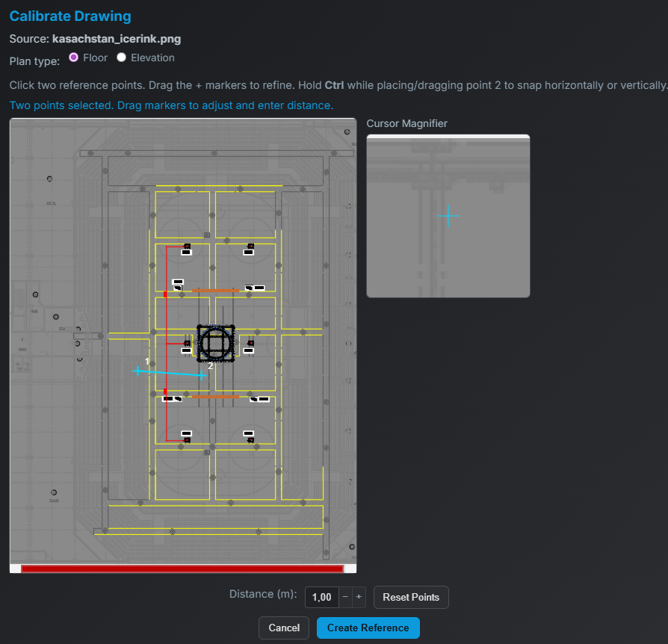
Task: Click the red horizontal scrollbar below the drawing
Action: [x=183, y=568]
